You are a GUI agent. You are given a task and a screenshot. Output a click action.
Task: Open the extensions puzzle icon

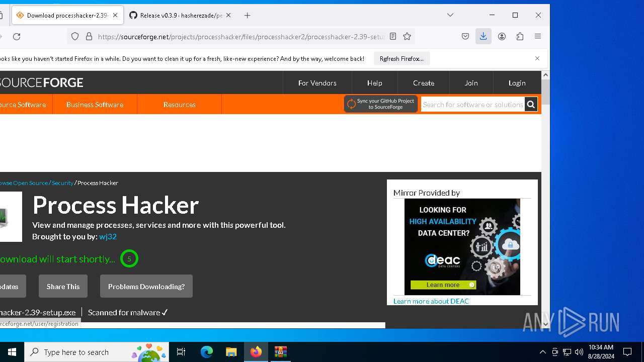[520, 36]
